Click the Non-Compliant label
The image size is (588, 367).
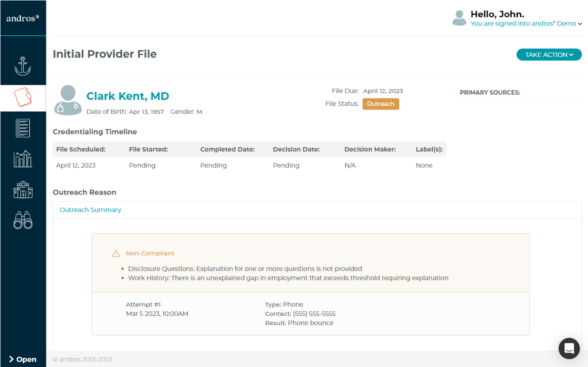coord(150,254)
